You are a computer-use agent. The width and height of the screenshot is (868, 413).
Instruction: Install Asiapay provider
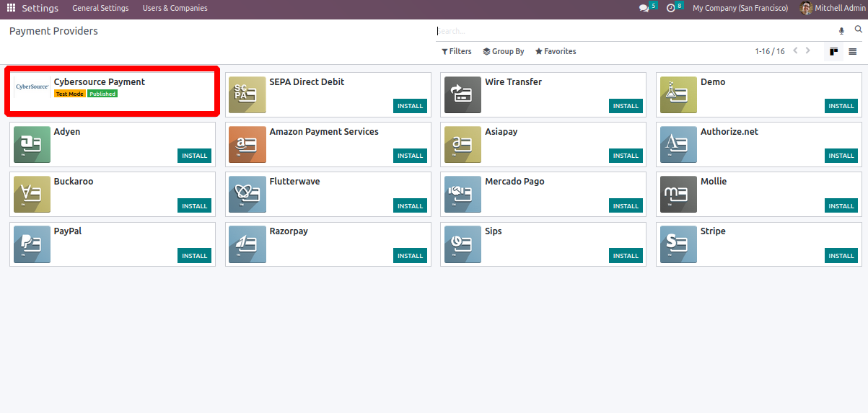coord(626,156)
